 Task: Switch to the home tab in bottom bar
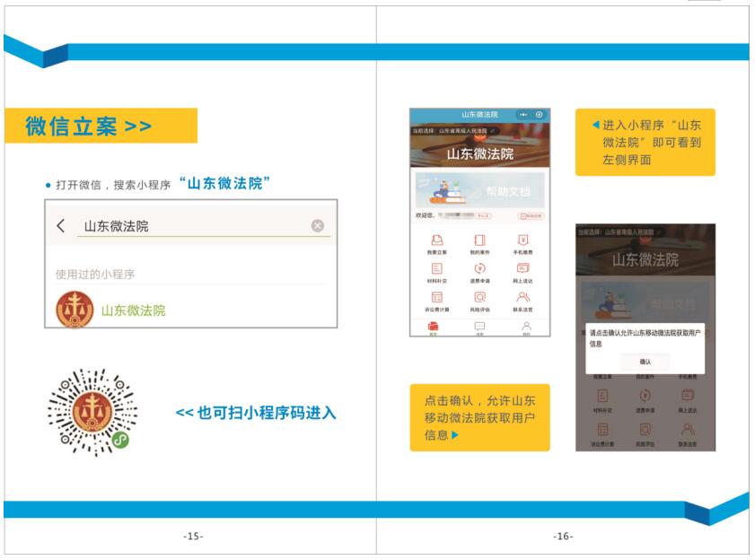(434, 328)
